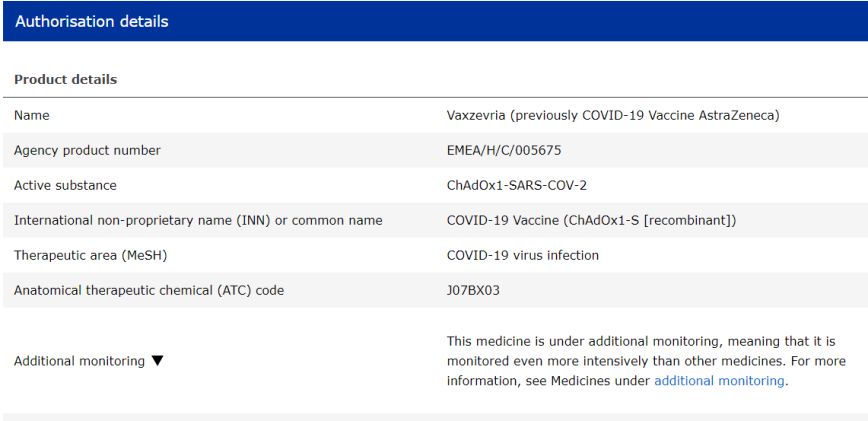Click the International non-proprietary name label
This screenshot has width=868, height=421.
pos(198,220)
